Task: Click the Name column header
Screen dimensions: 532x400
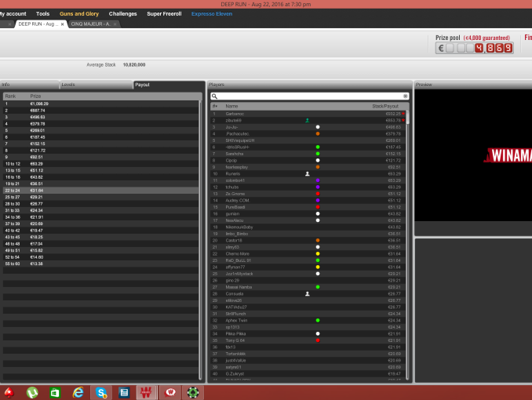Action: (232, 105)
